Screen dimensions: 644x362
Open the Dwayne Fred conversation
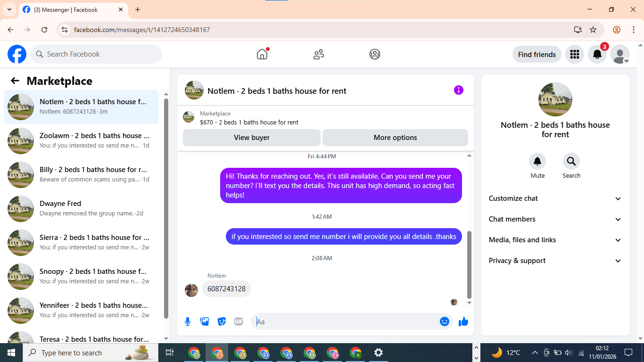pos(81,209)
